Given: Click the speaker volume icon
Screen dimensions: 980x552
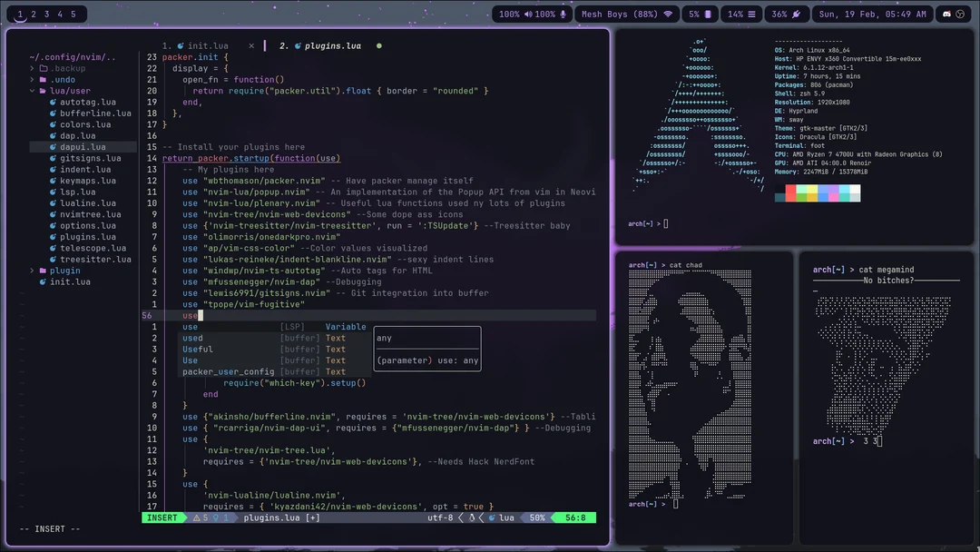Looking at the screenshot, I should (528, 15).
